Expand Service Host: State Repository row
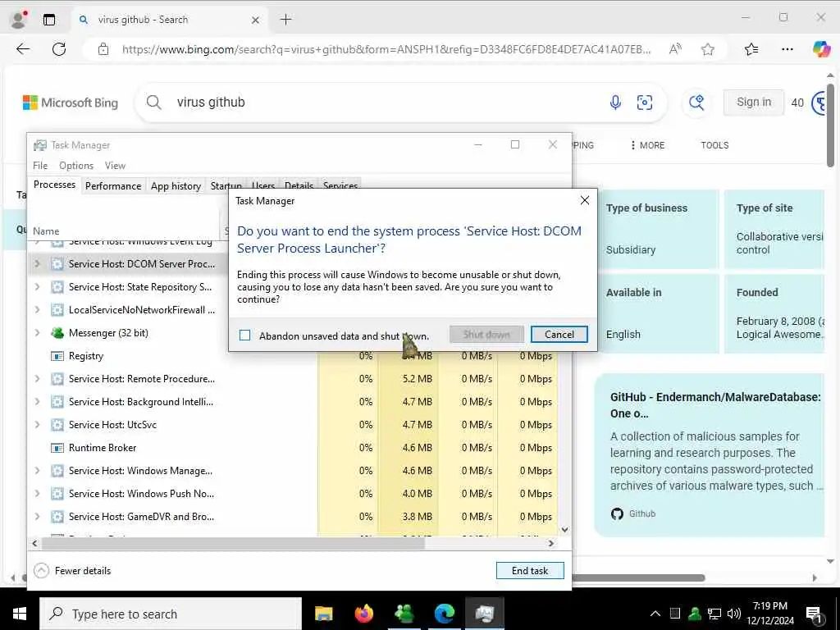This screenshot has height=630, width=840. (x=37, y=286)
